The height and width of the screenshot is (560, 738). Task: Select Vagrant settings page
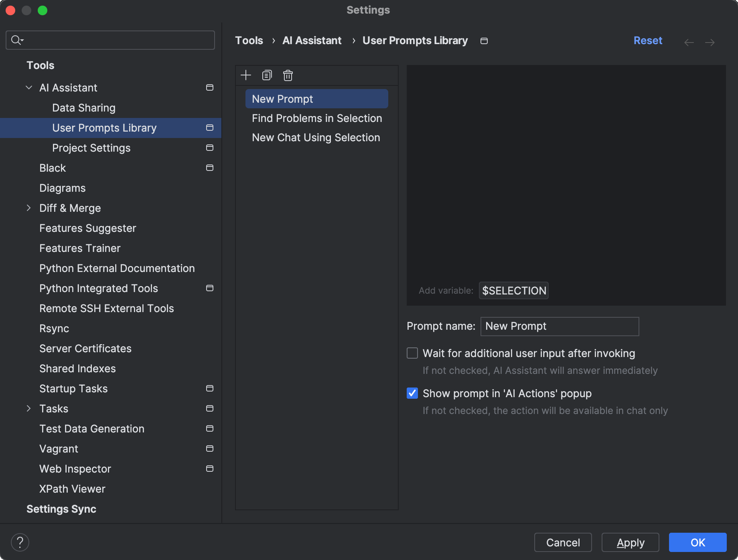coord(59,448)
